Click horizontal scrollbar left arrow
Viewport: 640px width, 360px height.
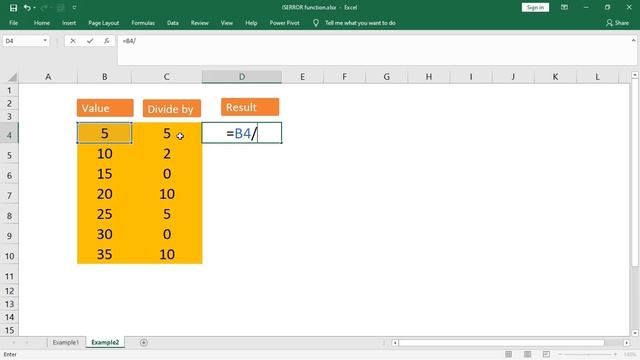(x=395, y=342)
